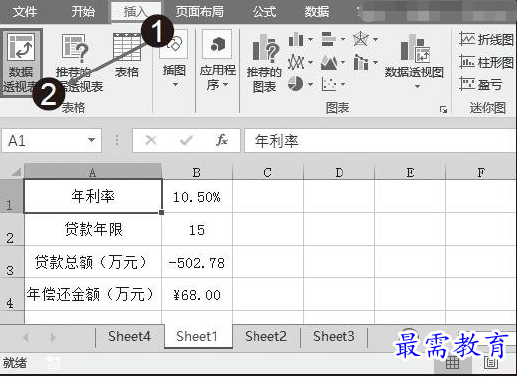Viewport: 517px width, 377px height.
Task: Insert a scatter chart icon
Action: point(329,84)
